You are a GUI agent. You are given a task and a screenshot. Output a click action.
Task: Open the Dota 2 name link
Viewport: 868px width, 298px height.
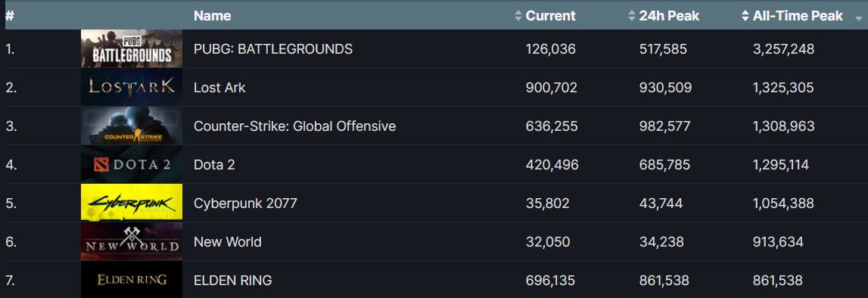tap(214, 165)
